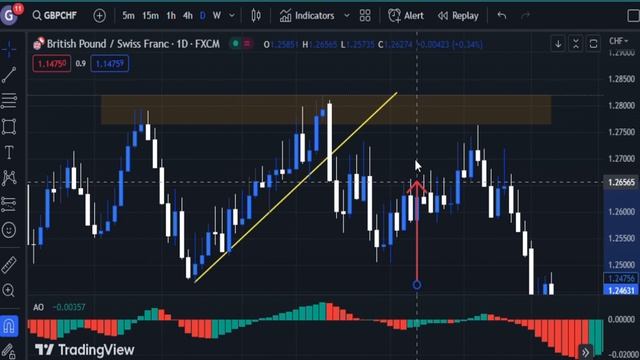The width and height of the screenshot is (640, 360).
Task: Toggle the lock drawings pencil icon
Action: (x=9, y=351)
